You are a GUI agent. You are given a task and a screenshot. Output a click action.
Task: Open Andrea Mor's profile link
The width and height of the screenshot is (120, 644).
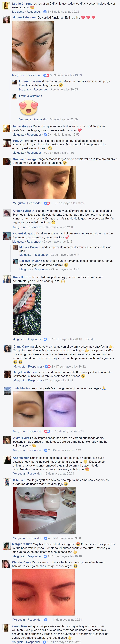(x=21, y=458)
